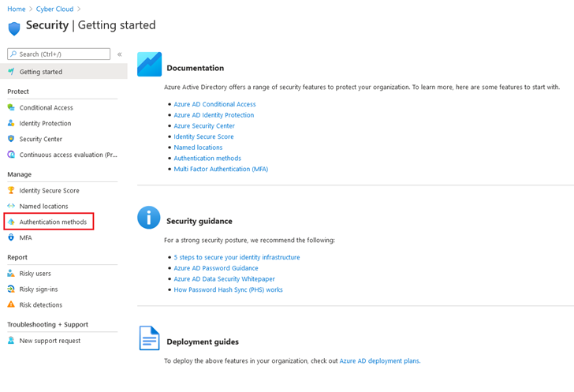Image resolution: width=574 pixels, height=392 pixels.
Task: Follow the Azure AD deployment plans link
Action: click(x=379, y=361)
